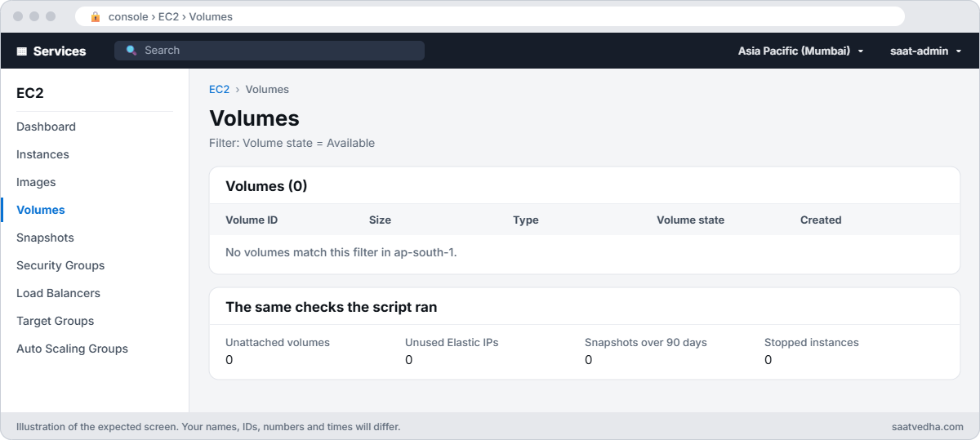Focus the Search input field

269,51
